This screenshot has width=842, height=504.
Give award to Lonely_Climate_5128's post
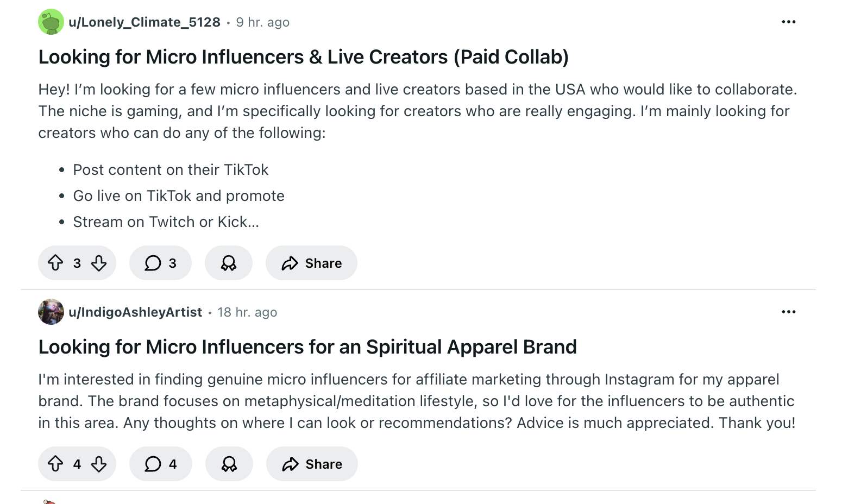(229, 263)
